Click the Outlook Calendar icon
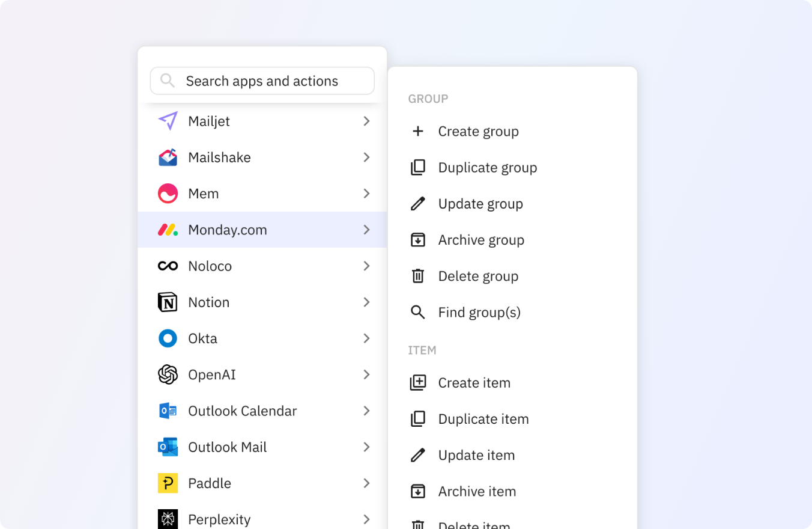The image size is (812, 529). [x=168, y=411]
